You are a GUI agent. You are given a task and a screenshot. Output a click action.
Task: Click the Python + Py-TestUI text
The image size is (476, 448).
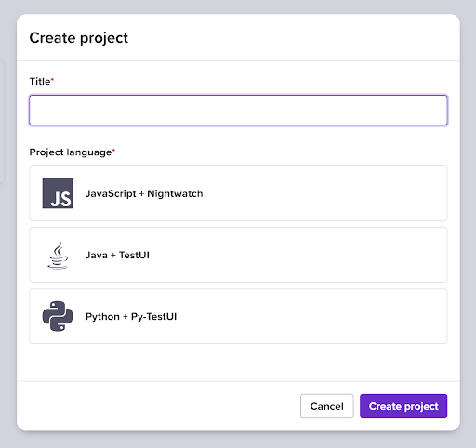pos(131,317)
